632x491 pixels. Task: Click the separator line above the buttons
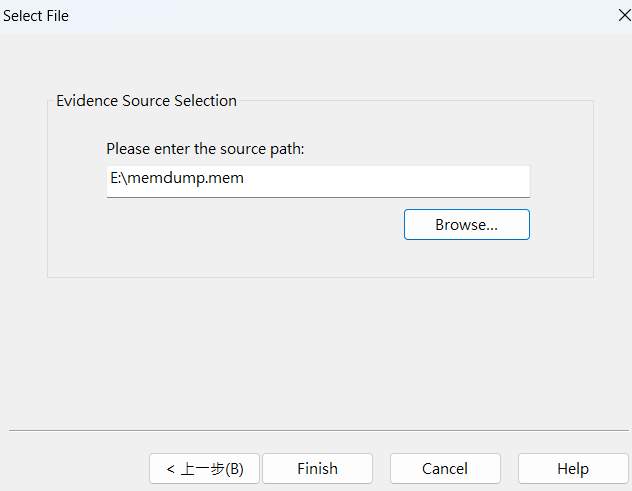pyautogui.click(x=316, y=431)
